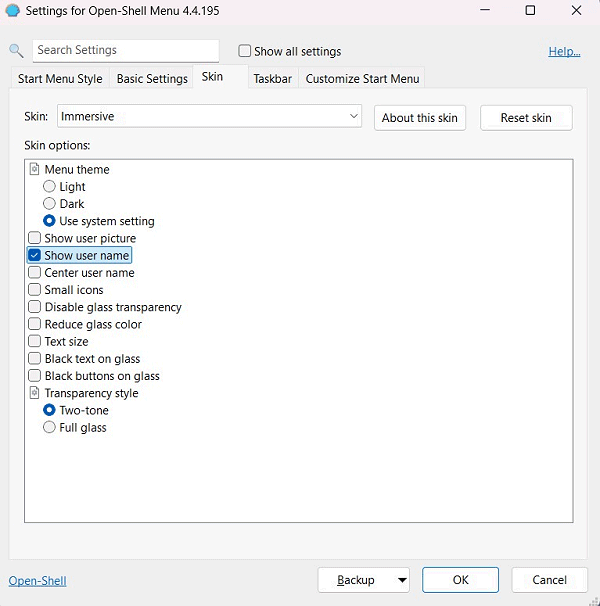Go to the Taskbar tab

coord(272,79)
